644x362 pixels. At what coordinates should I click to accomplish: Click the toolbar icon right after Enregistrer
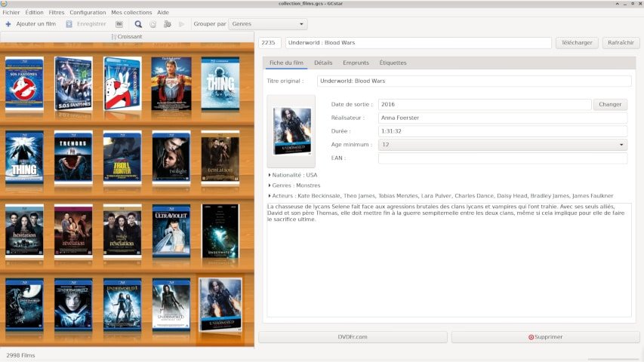tap(119, 24)
